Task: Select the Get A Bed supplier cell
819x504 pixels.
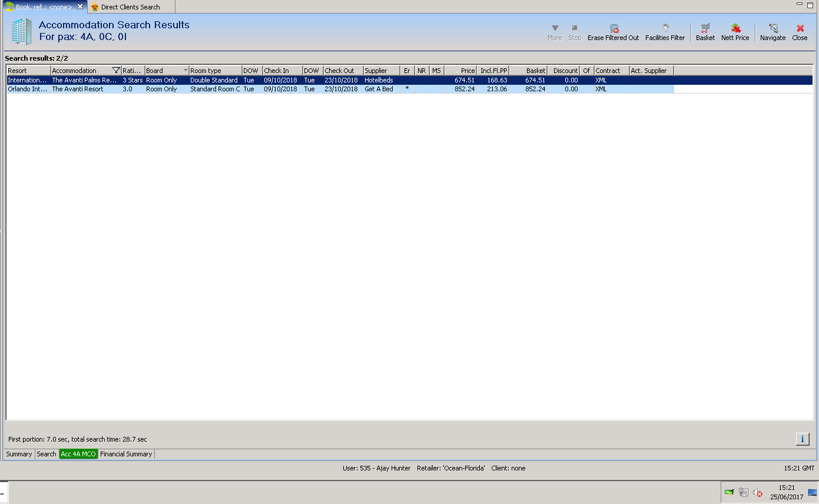Action: pyautogui.click(x=382, y=89)
